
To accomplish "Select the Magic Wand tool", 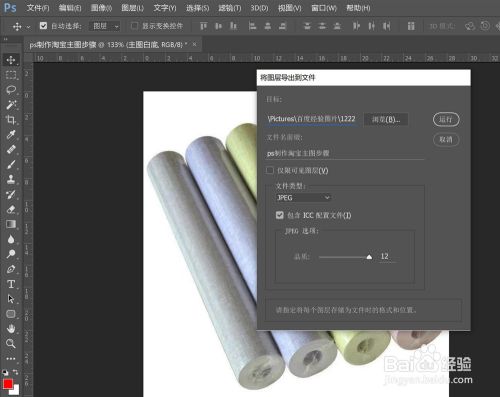I will coord(11,105).
